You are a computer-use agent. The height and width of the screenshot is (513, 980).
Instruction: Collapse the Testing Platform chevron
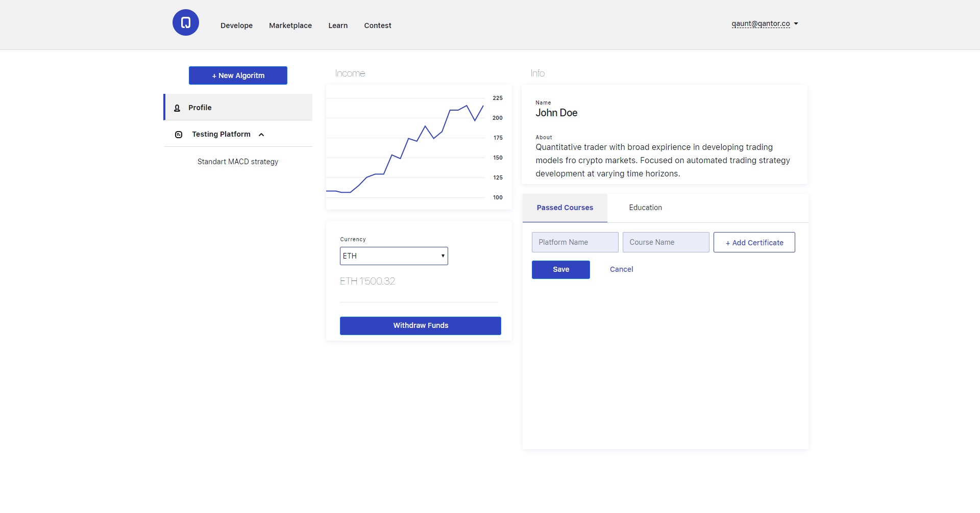(261, 135)
